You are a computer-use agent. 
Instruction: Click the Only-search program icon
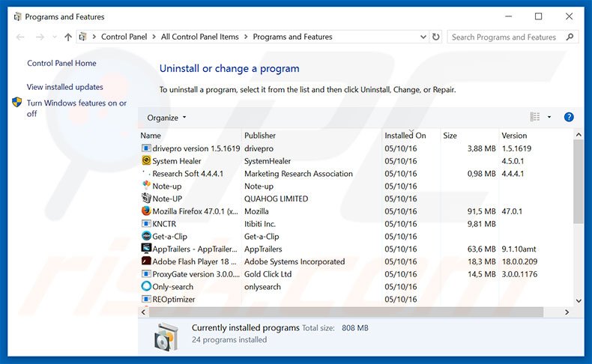pos(146,286)
